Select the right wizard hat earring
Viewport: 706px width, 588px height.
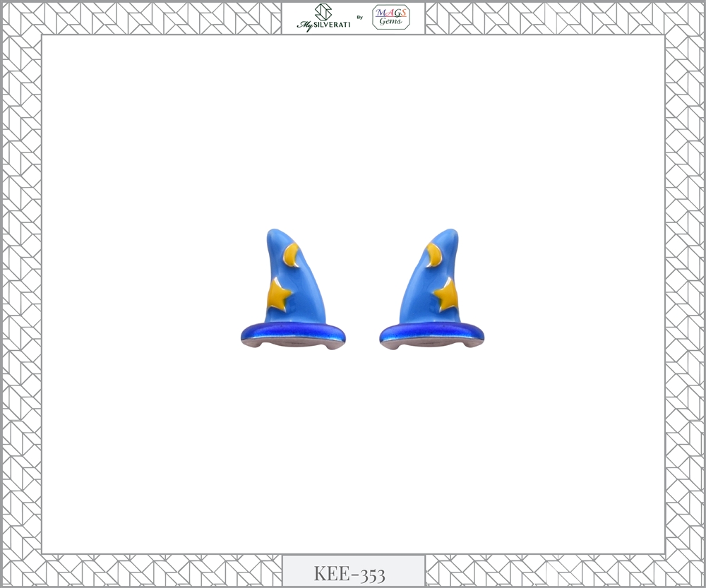point(431,289)
